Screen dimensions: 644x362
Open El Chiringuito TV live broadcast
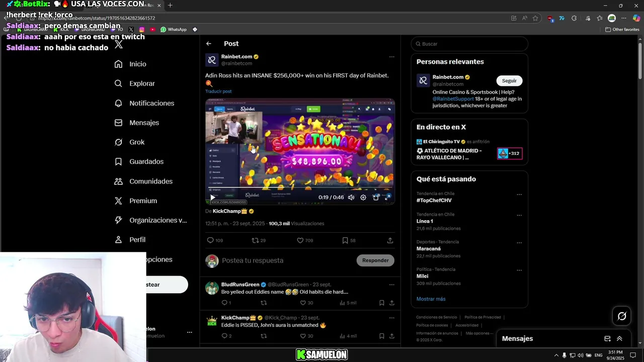coord(469,151)
